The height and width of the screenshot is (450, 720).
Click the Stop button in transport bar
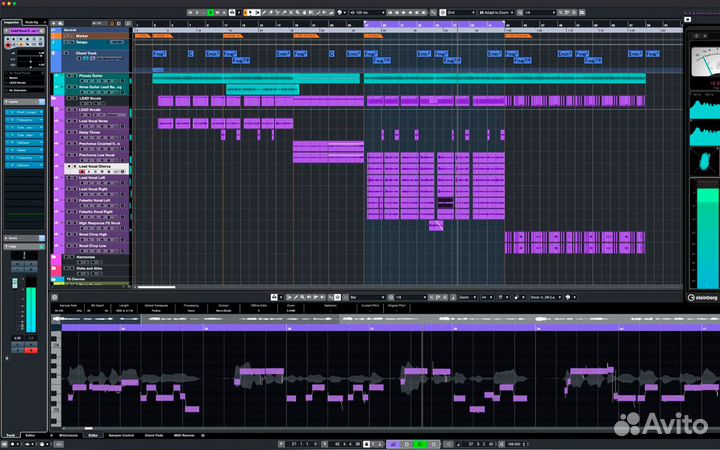(x=407, y=444)
